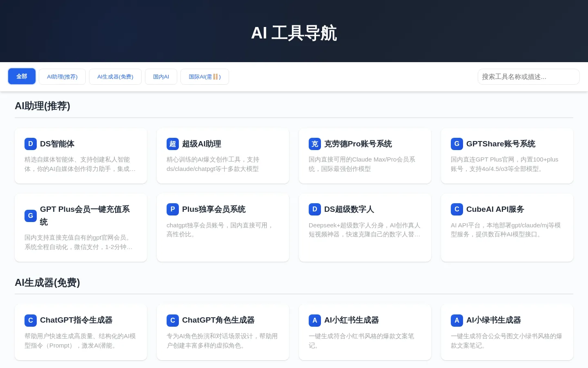Switch to the 国际AI tab
The width and height of the screenshot is (588, 368).
205,76
